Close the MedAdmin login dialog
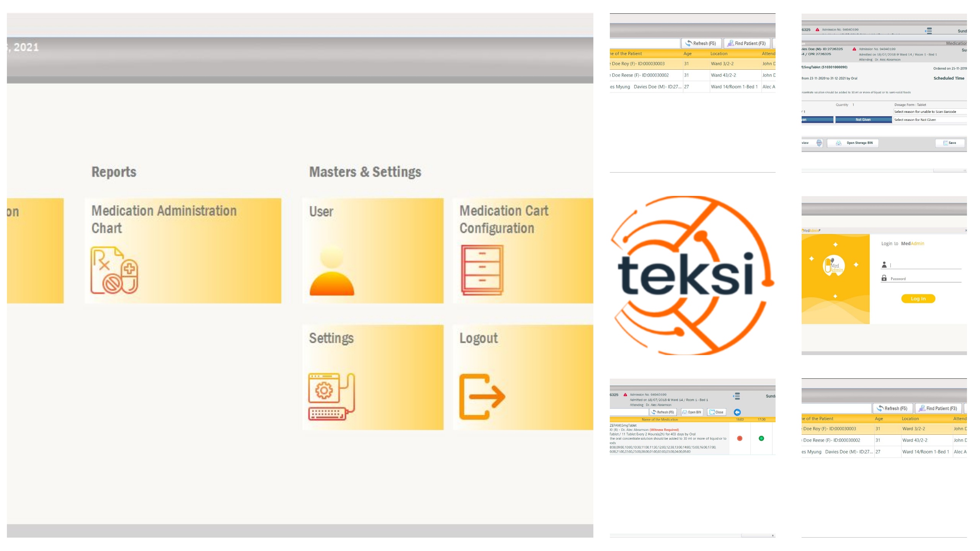 click(966, 230)
